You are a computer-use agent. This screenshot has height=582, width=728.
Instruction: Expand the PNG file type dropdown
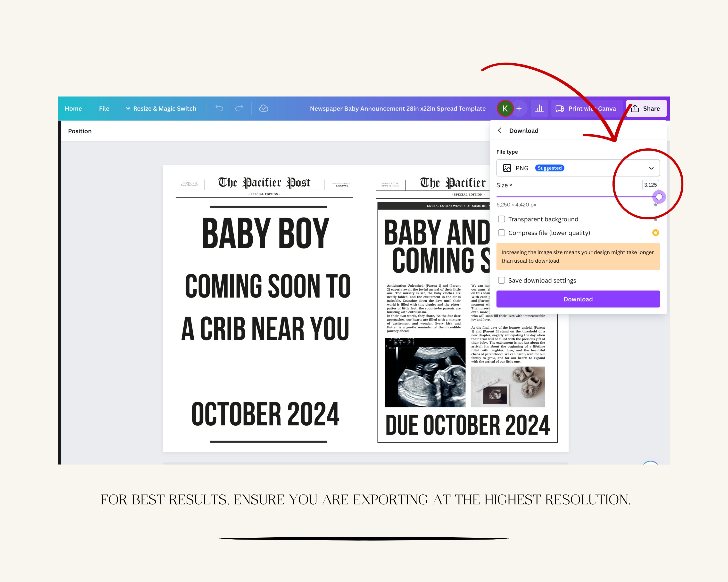[x=578, y=168]
